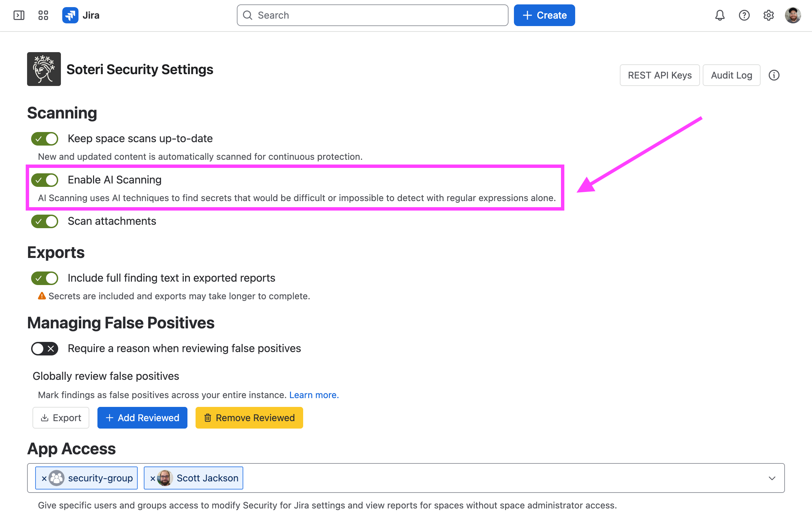
Task: Toggle Scan attachments off
Action: point(44,221)
